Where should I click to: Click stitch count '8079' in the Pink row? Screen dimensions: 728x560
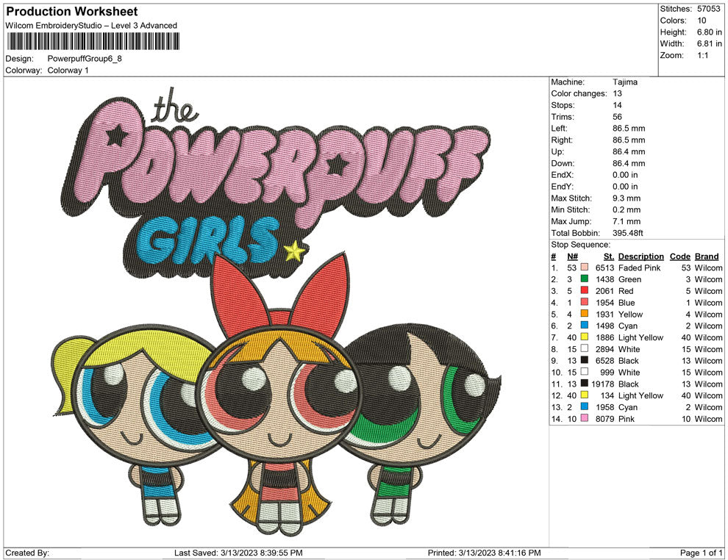pyautogui.click(x=605, y=418)
